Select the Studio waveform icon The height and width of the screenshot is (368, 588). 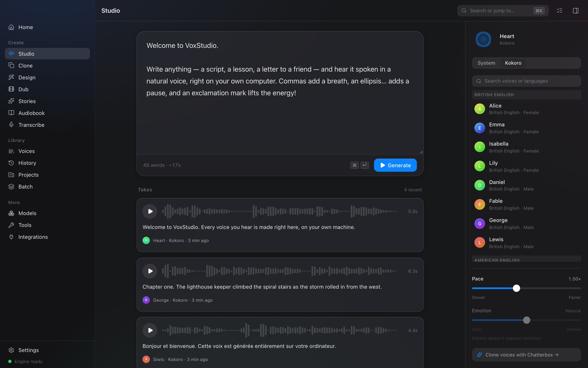pos(11,53)
